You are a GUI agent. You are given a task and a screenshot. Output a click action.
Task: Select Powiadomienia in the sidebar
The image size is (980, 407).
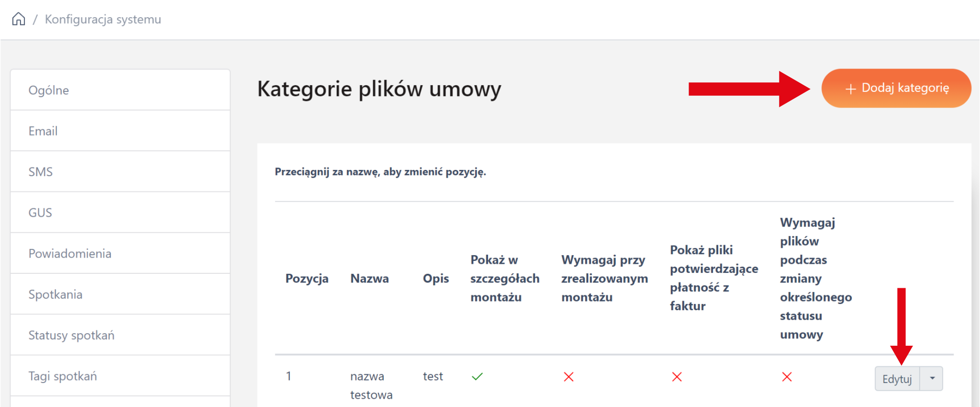(x=70, y=253)
